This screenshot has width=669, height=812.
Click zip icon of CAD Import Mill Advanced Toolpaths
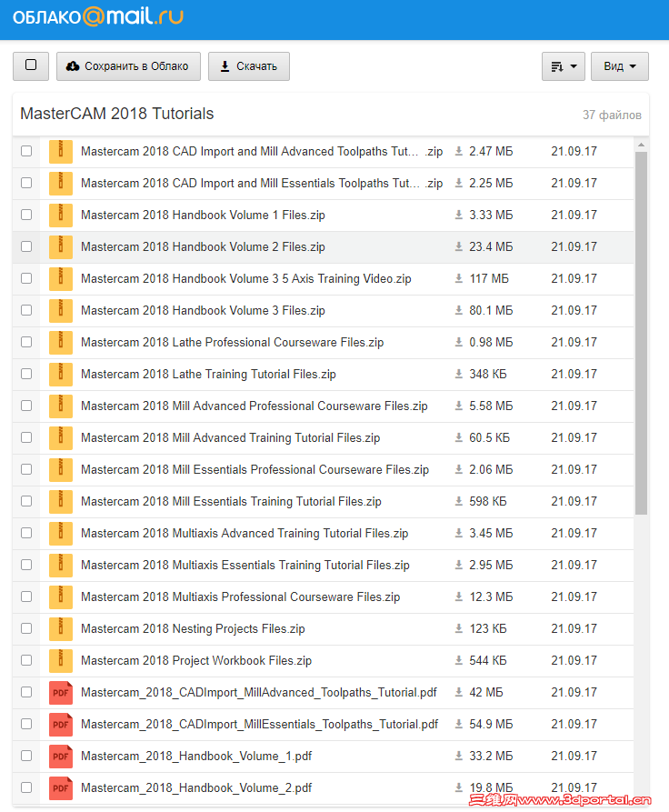pos(61,152)
